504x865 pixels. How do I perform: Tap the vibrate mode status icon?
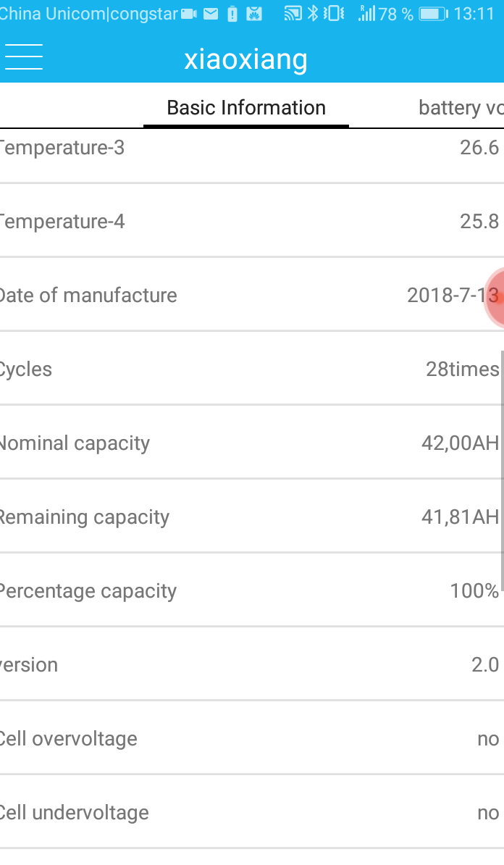click(x=334, y=13)
